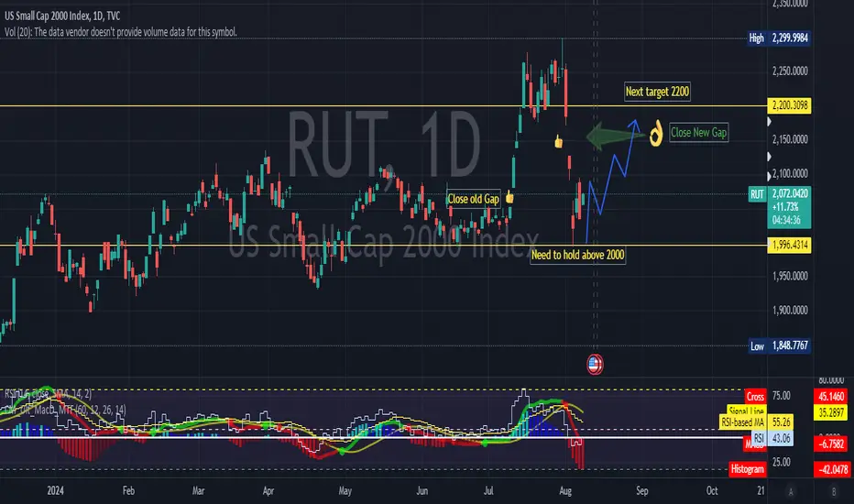The width and height of the screenshot is (854, 504).
Task: Click the MACD value -6.7582
Action: pos(831,444)
